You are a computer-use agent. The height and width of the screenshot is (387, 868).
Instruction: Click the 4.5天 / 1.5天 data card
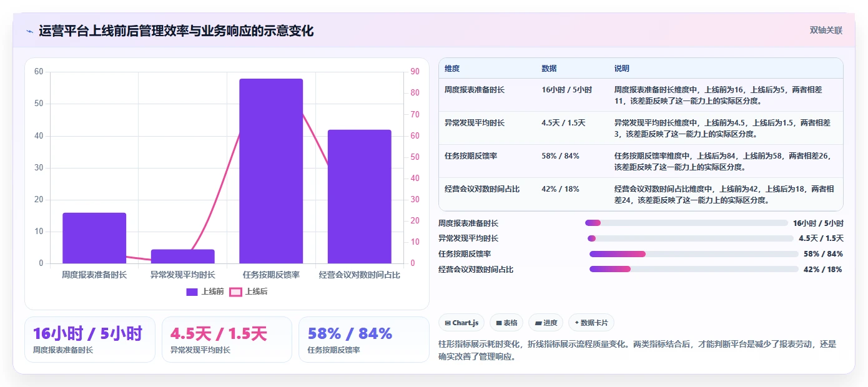227,340
